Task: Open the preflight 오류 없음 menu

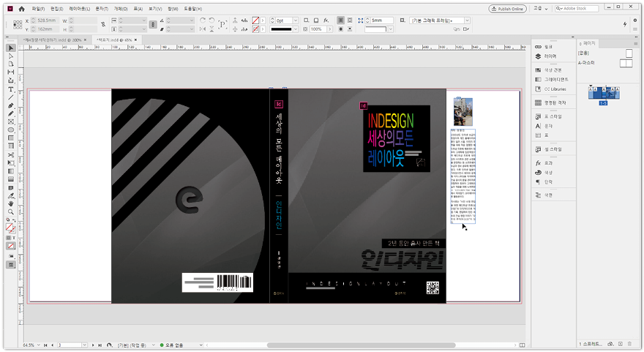Action: pyautogui.click(x=201, y=345)
